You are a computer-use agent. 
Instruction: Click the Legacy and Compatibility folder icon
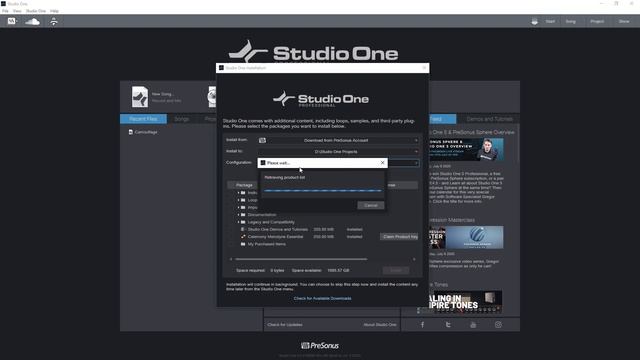[x=243, y=222]
